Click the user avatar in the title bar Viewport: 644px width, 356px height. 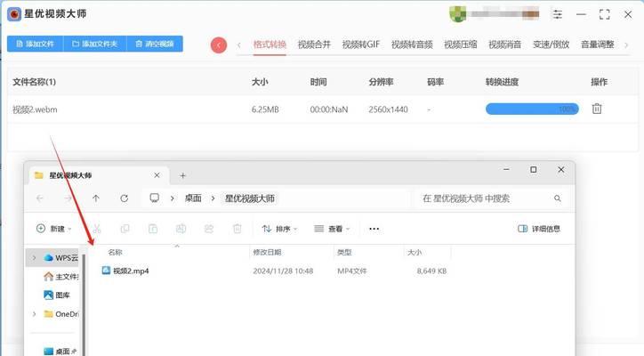(x=457, y=14)
